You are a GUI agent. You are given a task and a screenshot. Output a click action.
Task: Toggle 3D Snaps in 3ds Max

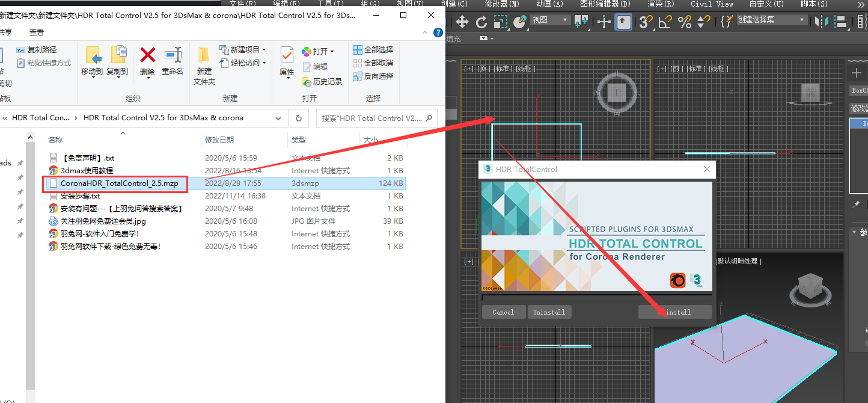click(646, 22)
